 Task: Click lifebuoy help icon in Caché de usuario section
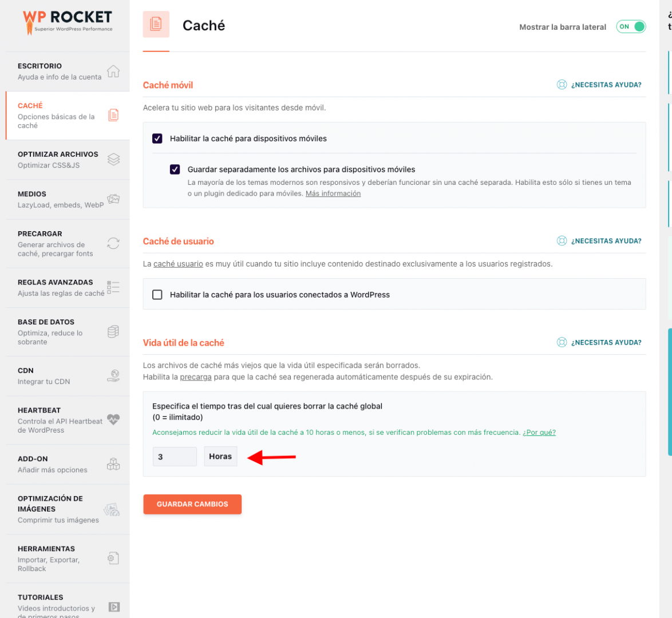pos(562,240)
